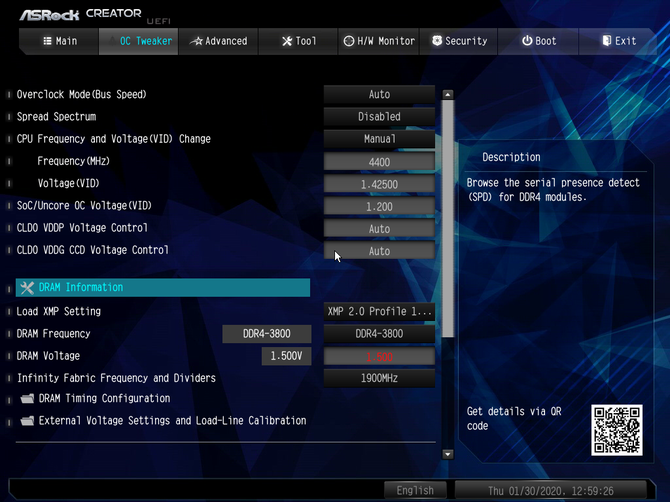670x502 pixels.
Task: Open DRAM Frequency DDR4-3800 dropdown
Action: tap(379, 334)
